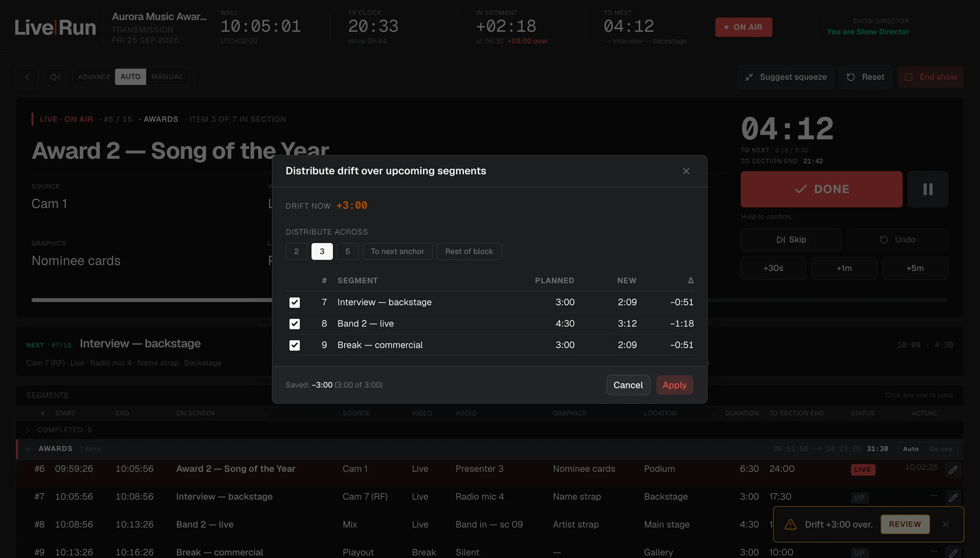
Task: Click the edit pencil for row #7
Action: (953, 498)
